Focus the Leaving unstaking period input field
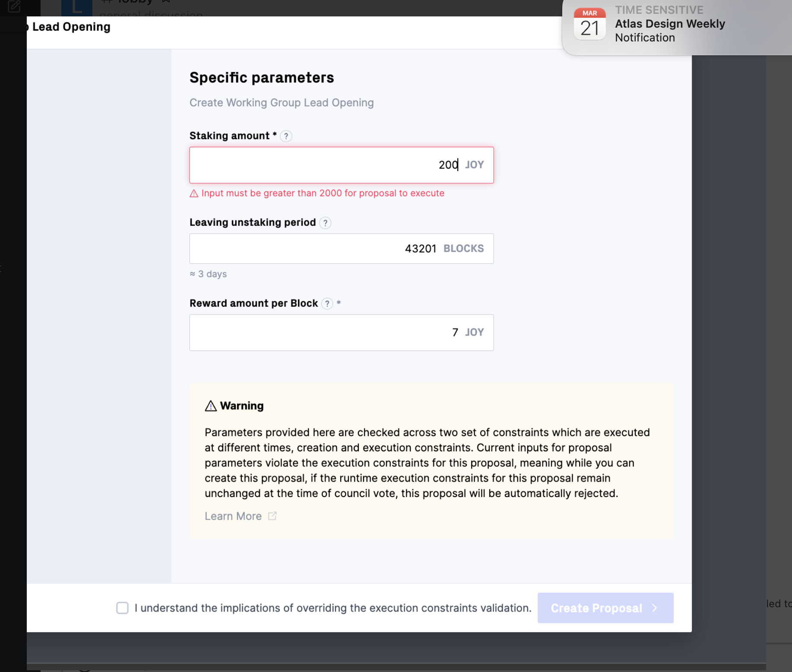792x672 pixels. (x=342, y=249)
